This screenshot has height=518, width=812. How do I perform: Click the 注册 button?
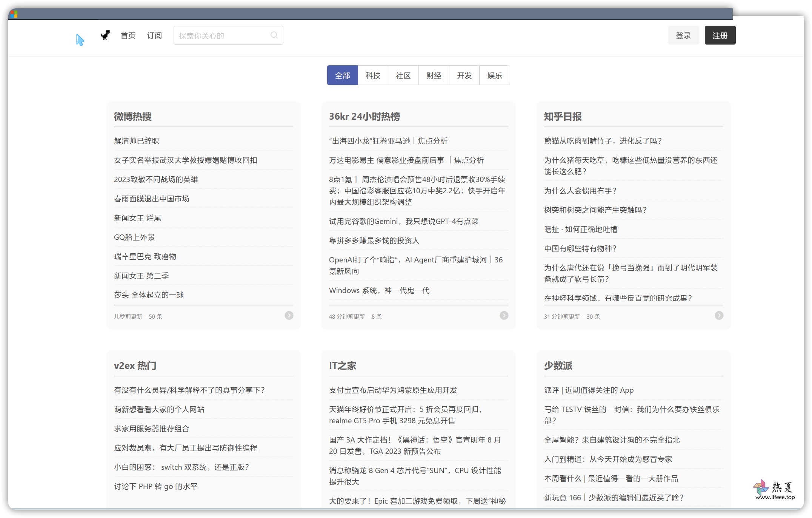click(x=720, y=35)
